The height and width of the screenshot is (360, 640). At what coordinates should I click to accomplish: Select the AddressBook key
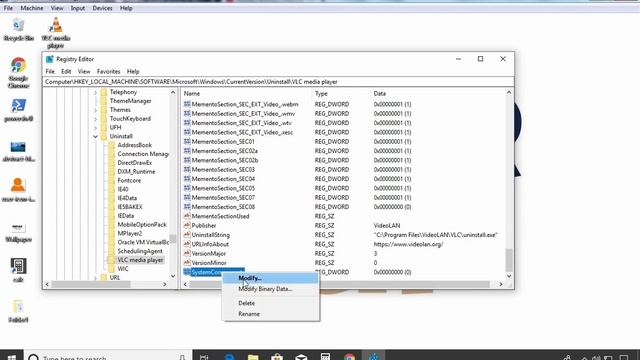tap(135, 145)
